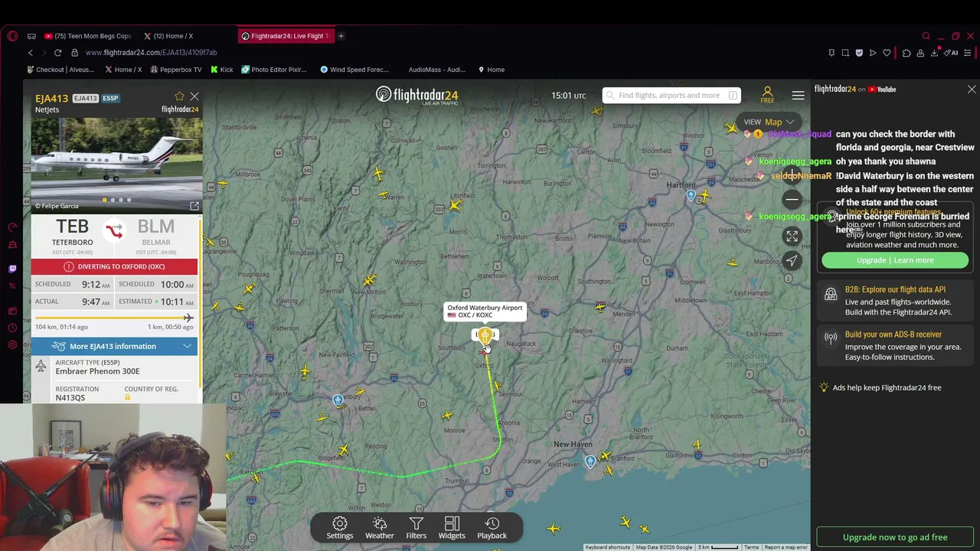Open the browser AI assistant button
Viewport: 980px width, 551px height.
[x=952, y=53]
